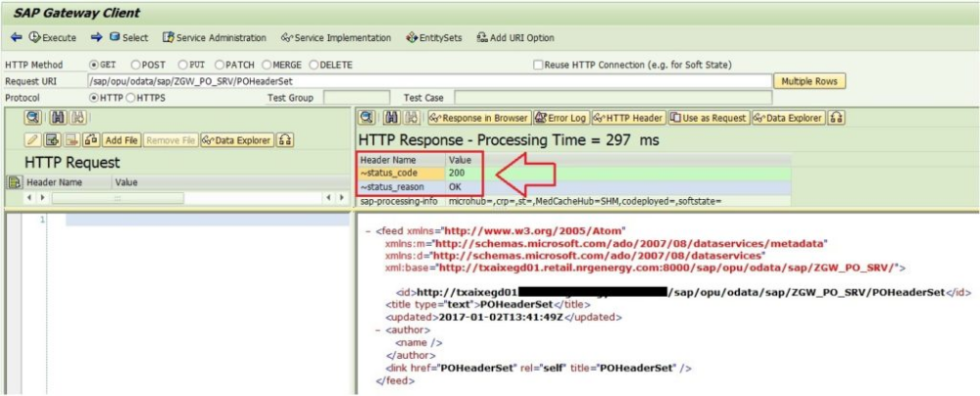Click request pane magnifier details icon
This screenshot has height=396, width=980.
click(33, 118)
